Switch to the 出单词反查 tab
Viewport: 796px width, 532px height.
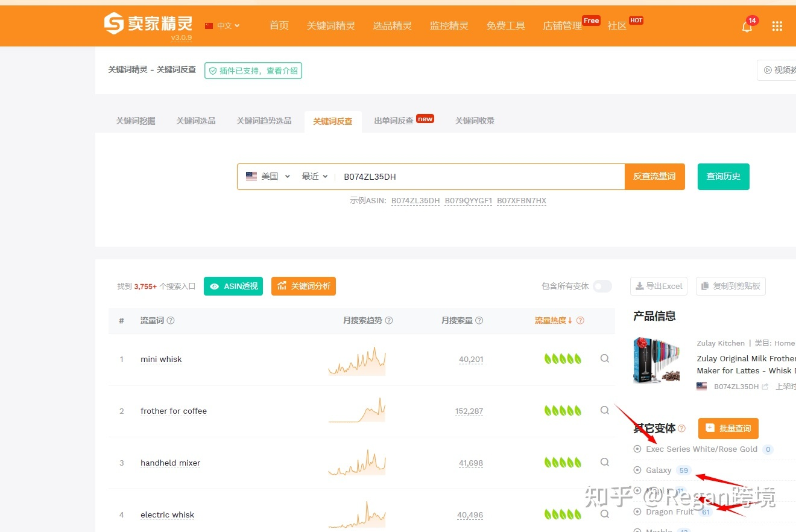(393, 120)
